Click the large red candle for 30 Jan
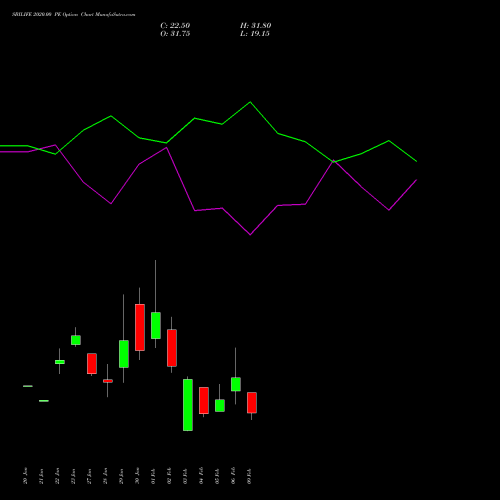Image resolution: width=500 pixels, height=500 pixels. (x=140, y=327)
